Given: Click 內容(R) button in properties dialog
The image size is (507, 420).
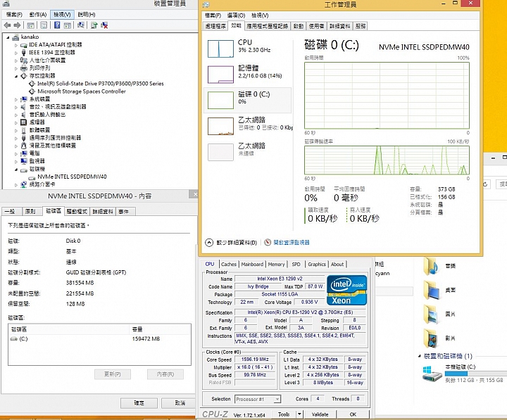Looking at the screenshot, I should (x=165, y=374).
